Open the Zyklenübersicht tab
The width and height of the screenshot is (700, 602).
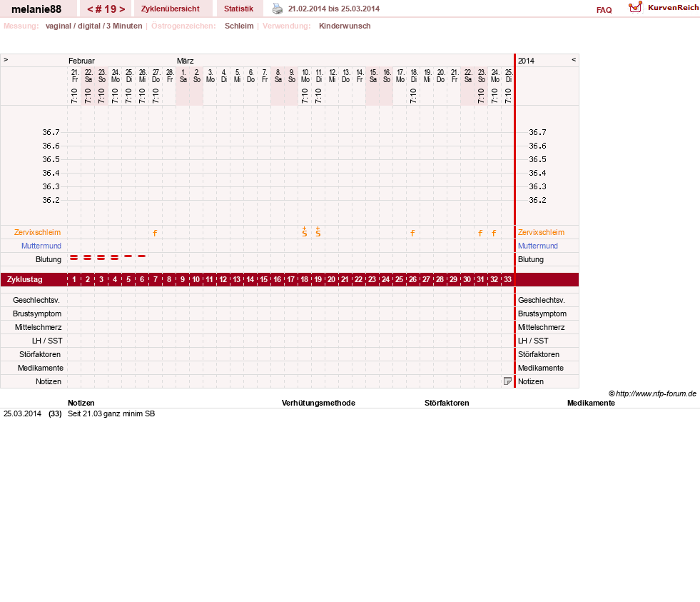pos(171,9)
